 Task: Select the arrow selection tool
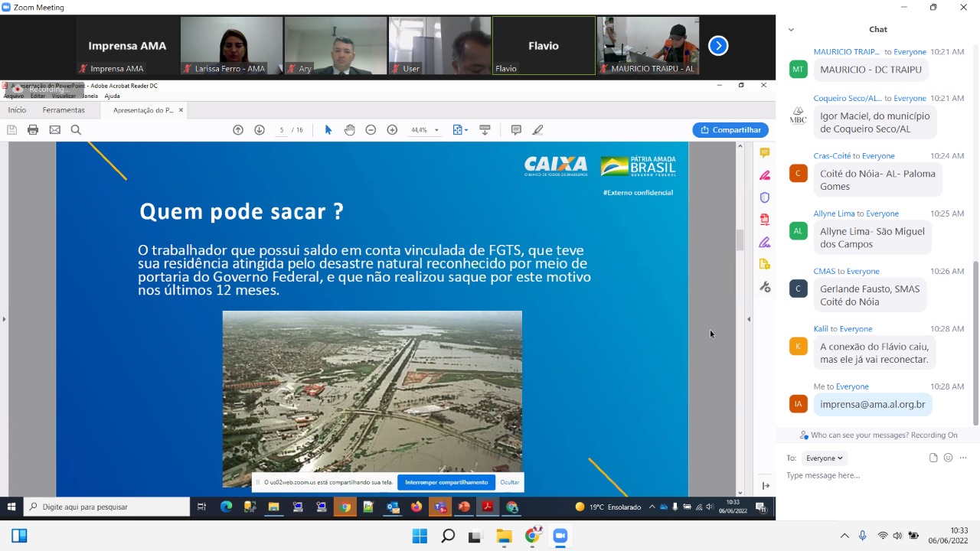(328, 130)
